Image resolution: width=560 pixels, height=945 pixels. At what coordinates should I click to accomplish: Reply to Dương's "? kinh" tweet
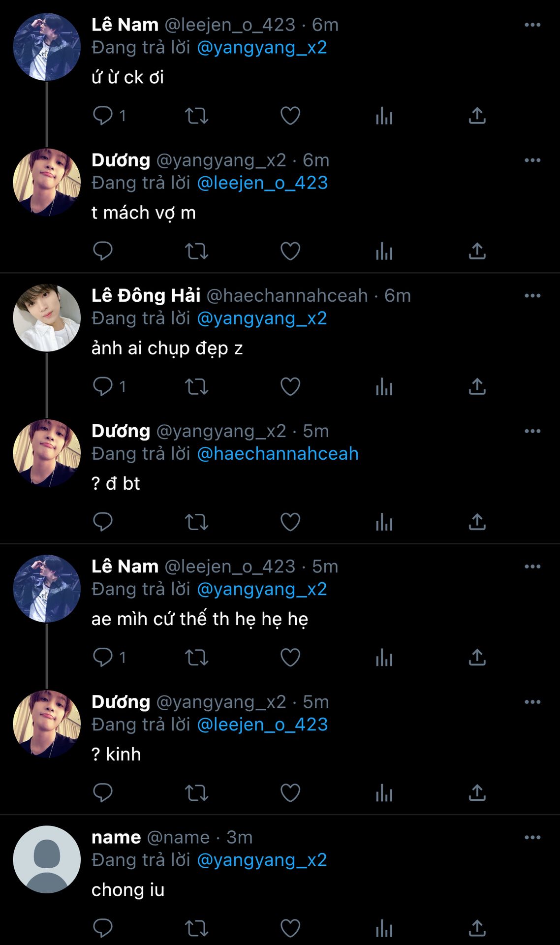[103, 793]
